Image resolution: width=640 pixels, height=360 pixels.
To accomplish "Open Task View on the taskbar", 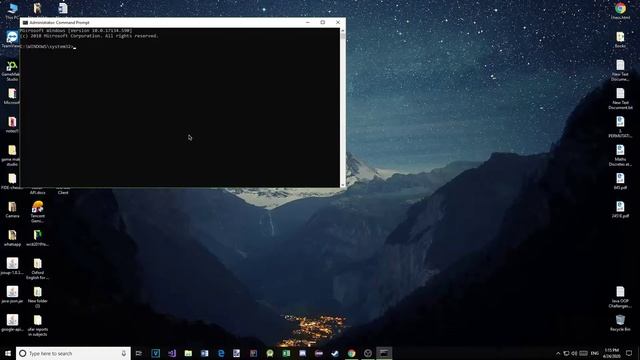I will (139, 353).
